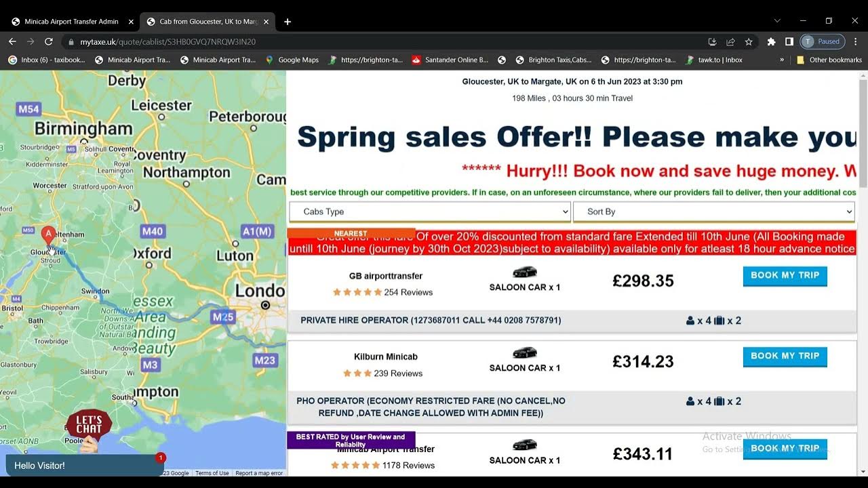Click the PRIVATE HIRE OPERATOR phone details
This screenshot has width=868, height=488.
431,321
